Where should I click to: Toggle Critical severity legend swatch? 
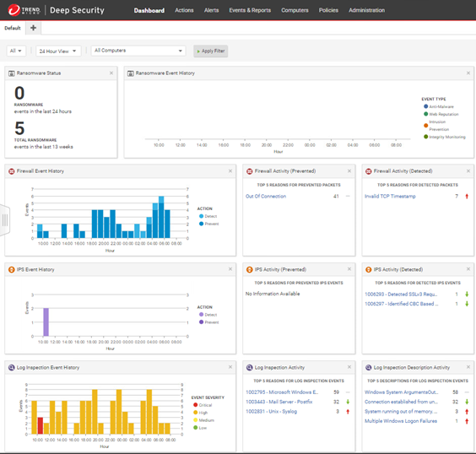coord(196,405)
